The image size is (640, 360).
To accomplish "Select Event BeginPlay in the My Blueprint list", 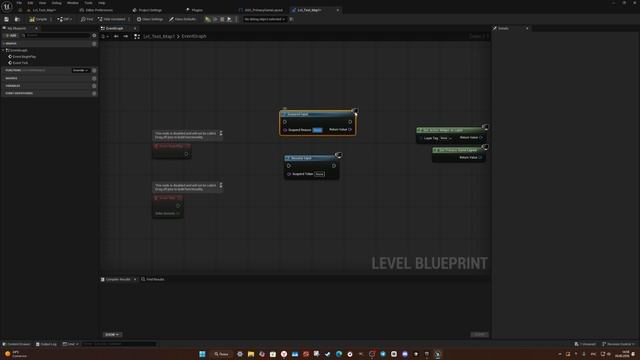I will pos(24,57).
